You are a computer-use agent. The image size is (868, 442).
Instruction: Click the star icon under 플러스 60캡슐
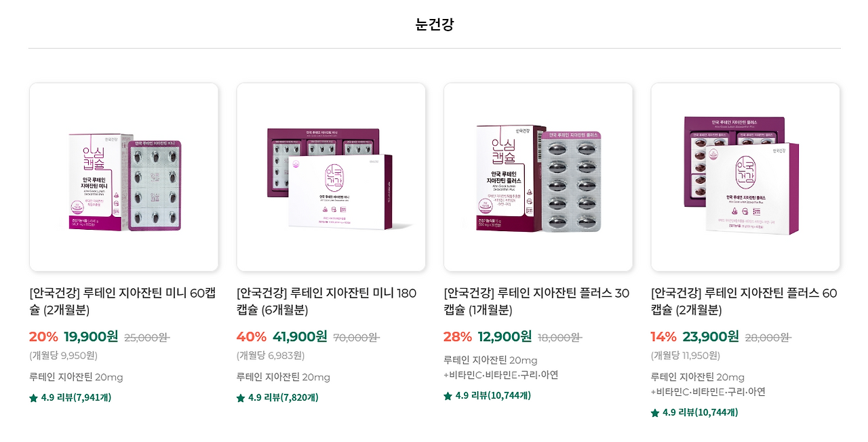pos(654,411)
